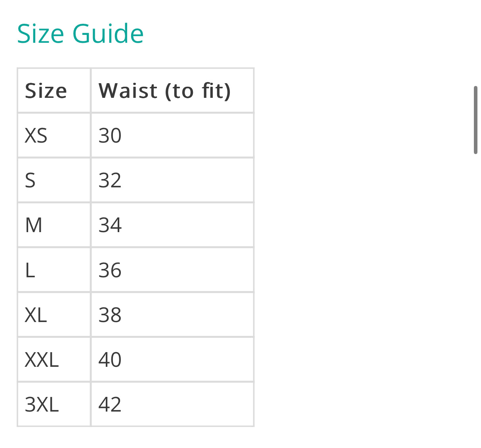This screenshot has width=481, height=448.
Task: Click the "(to fit)" text in the header
Action: tap(198, 91)
